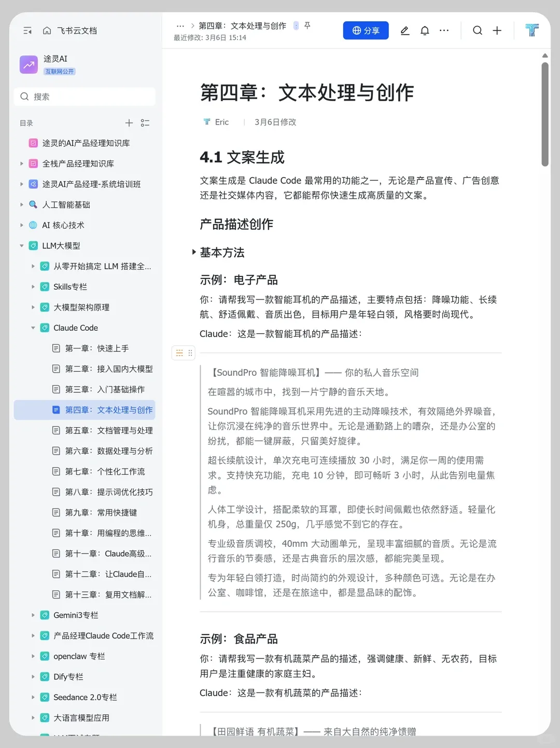Click the blue 分享 button
The width and height of the screenshot is (560, 748).
[x=366, y=31]
